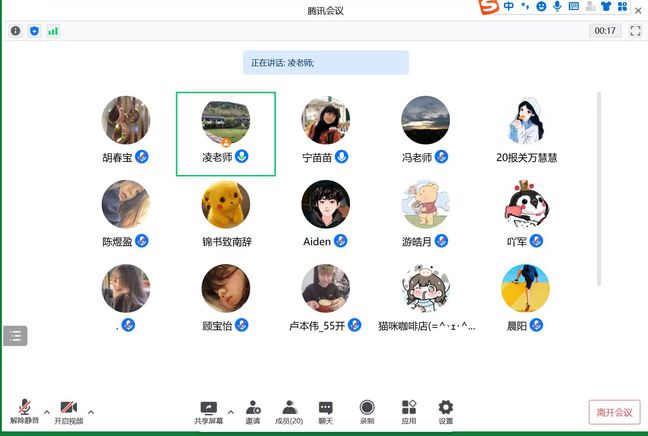Start recording with the 录制 icon
648x436 pixels.
coord(367,411)
